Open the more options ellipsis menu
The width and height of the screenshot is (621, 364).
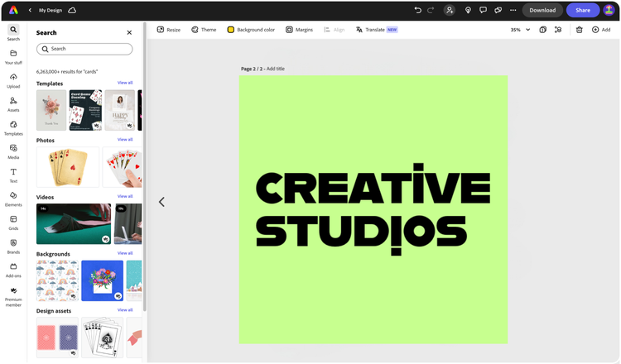pos(513,10)
